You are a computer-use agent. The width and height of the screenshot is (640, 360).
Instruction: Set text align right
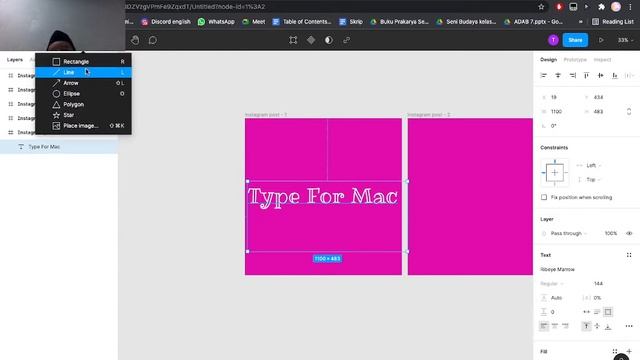565,326
